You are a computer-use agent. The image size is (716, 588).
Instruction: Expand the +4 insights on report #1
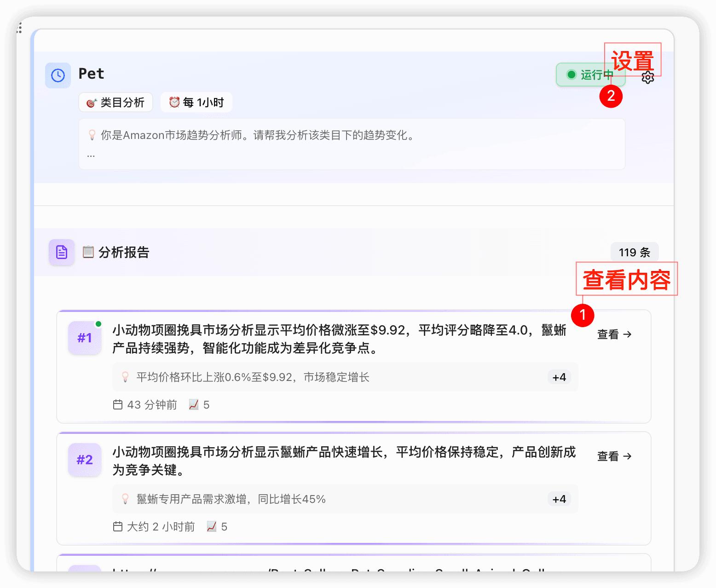point(559,377)
